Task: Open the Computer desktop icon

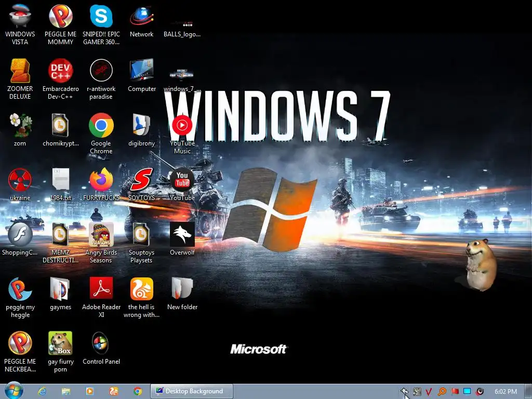Action: coord(141,75)
